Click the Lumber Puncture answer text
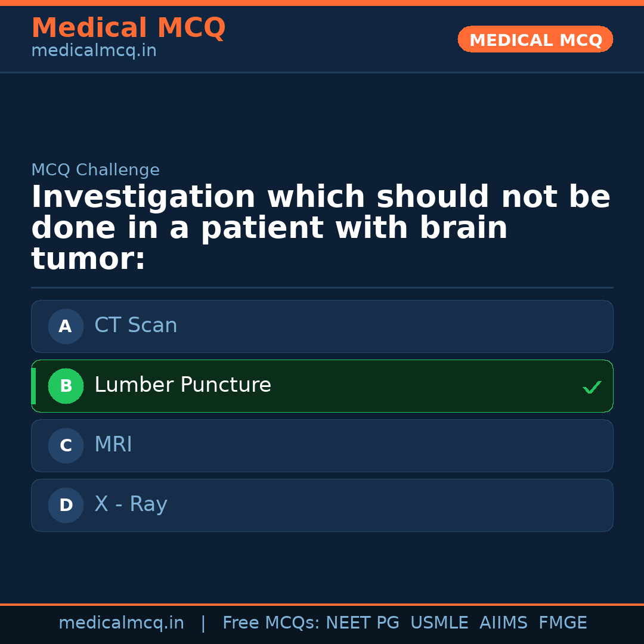The height and width of the screenshot is (644, 644). coord(182,385)
